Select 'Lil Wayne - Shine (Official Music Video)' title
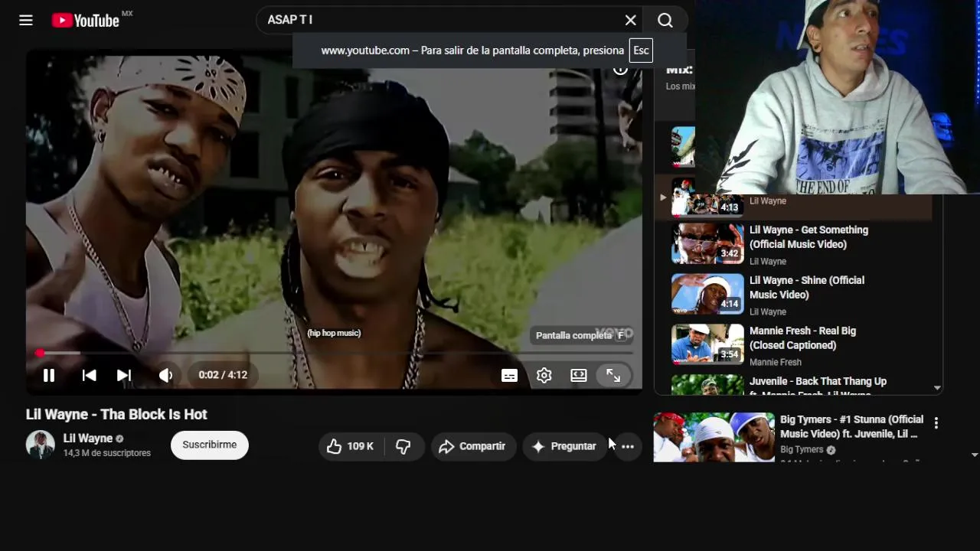This screenshot has height=551, width=980. point(807,288)
